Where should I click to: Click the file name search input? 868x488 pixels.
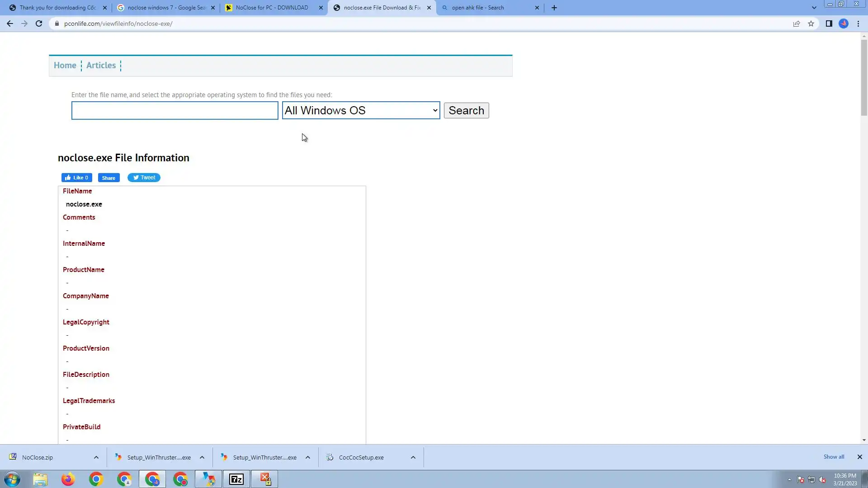[x=175, y=111]
